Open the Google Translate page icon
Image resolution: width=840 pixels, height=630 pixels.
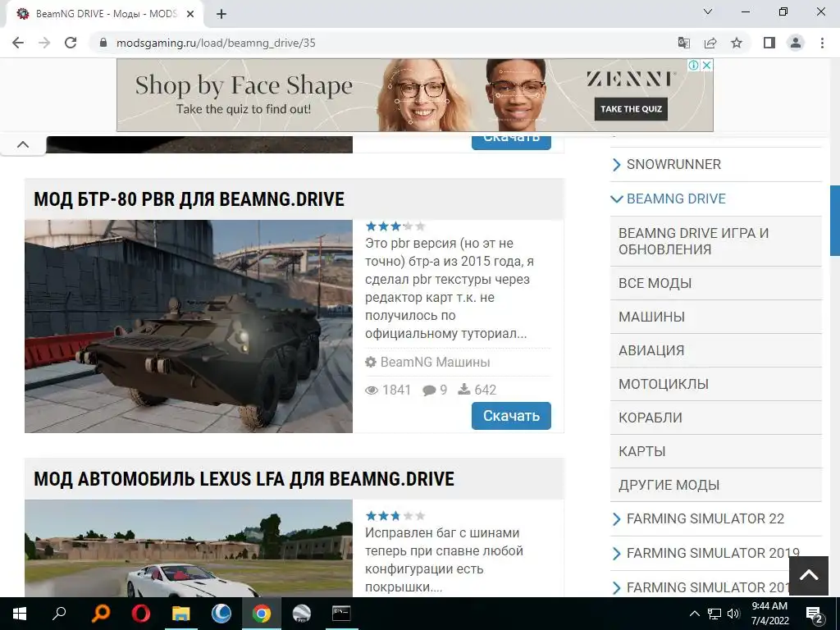[683, 43]
